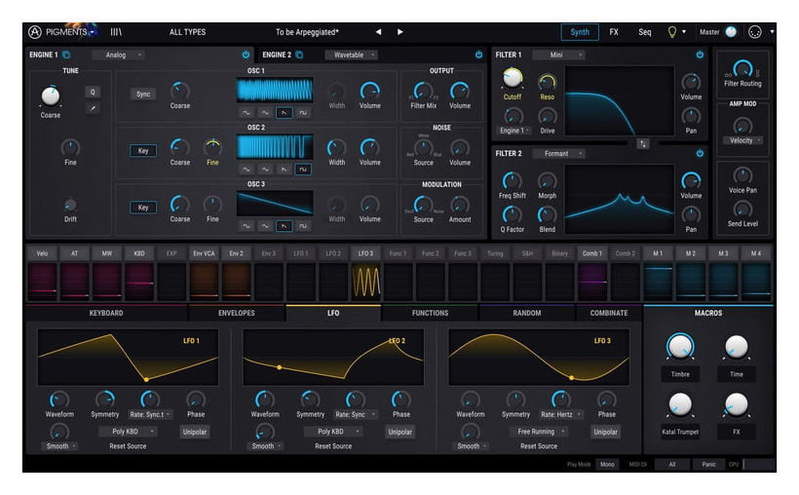Image resolution: width=799 pixels, height=495 pixels.
Task: Click the Filter 2 Freq Shift knob
Action: pyautogui.click(x=512, y=181)
